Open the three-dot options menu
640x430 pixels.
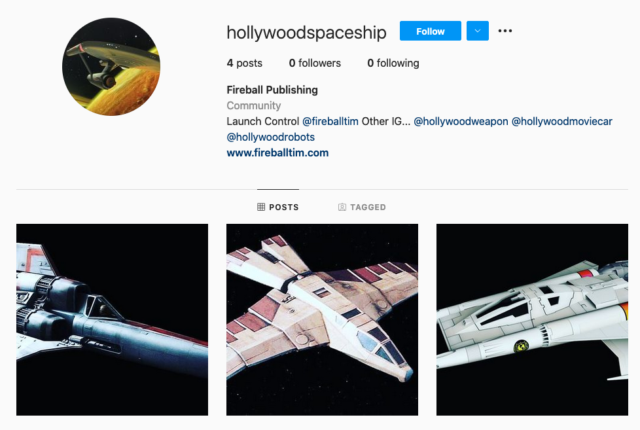[x=505, y=31]
